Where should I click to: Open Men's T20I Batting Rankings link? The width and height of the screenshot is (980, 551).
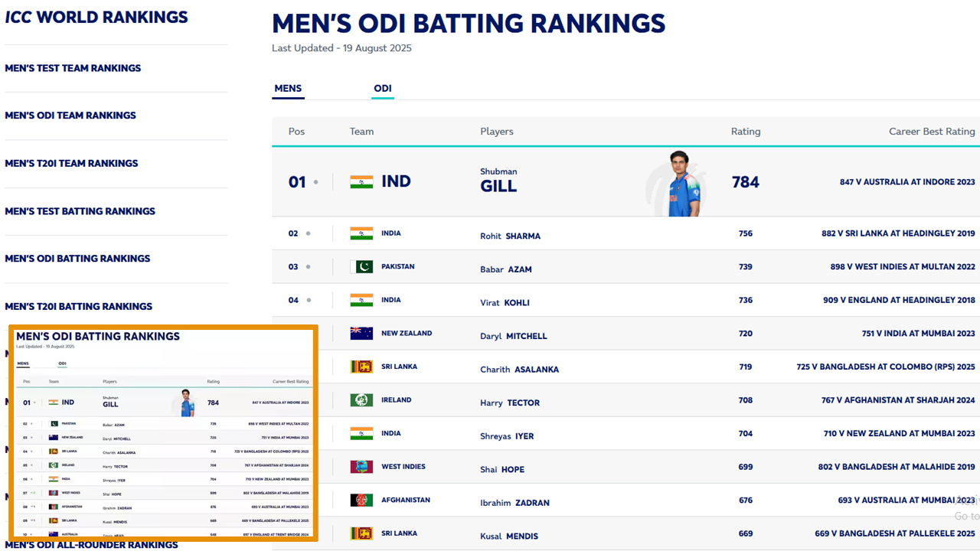pos(78,306)
